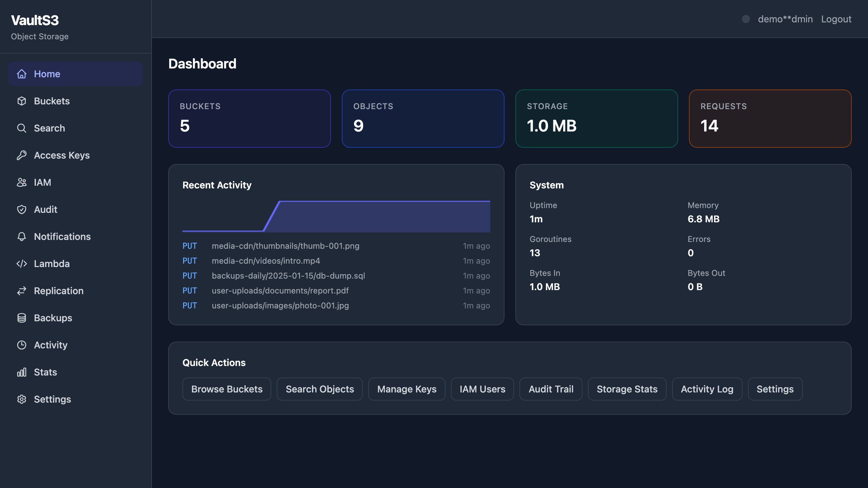Click the IAM Users quick action
Image resolution: width=868 pixels, height=488 pixels.
pos(482,389)
